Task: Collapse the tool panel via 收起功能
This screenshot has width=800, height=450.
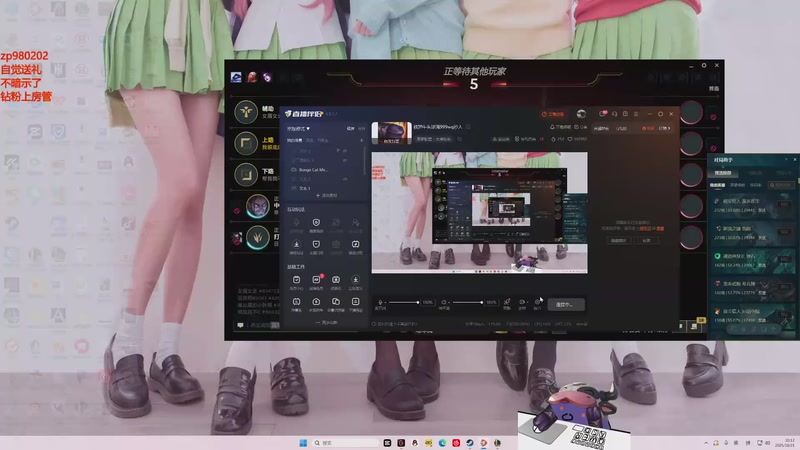Action: (x=326, y=322)
